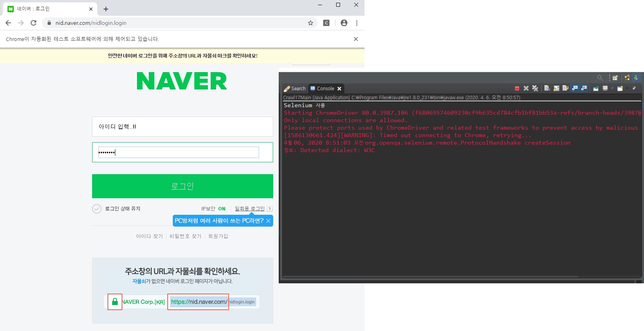This screenshot has width=644, height=331.
Task: Click the Console horizontal scrollbar
Action: 430,277
